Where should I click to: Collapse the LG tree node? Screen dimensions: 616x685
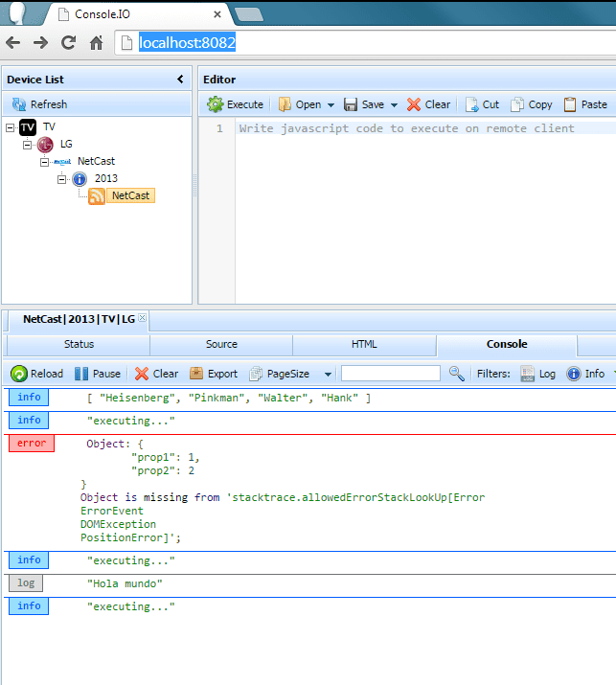coord(27,145)
